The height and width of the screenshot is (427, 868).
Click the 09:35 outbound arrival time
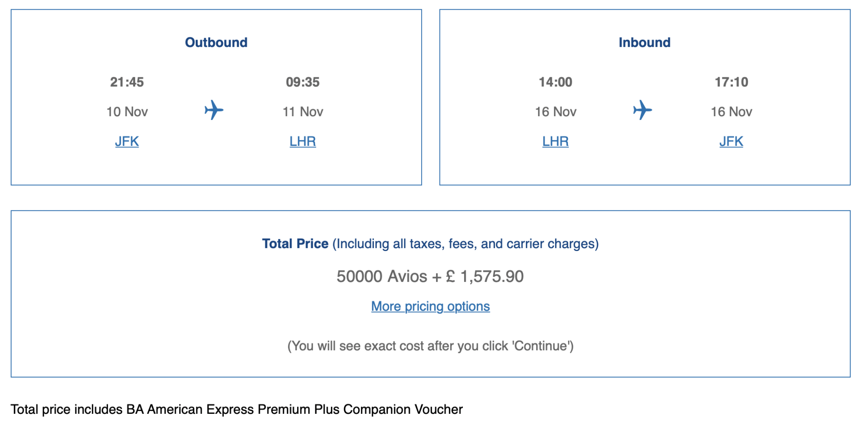(x=303, y=82)
